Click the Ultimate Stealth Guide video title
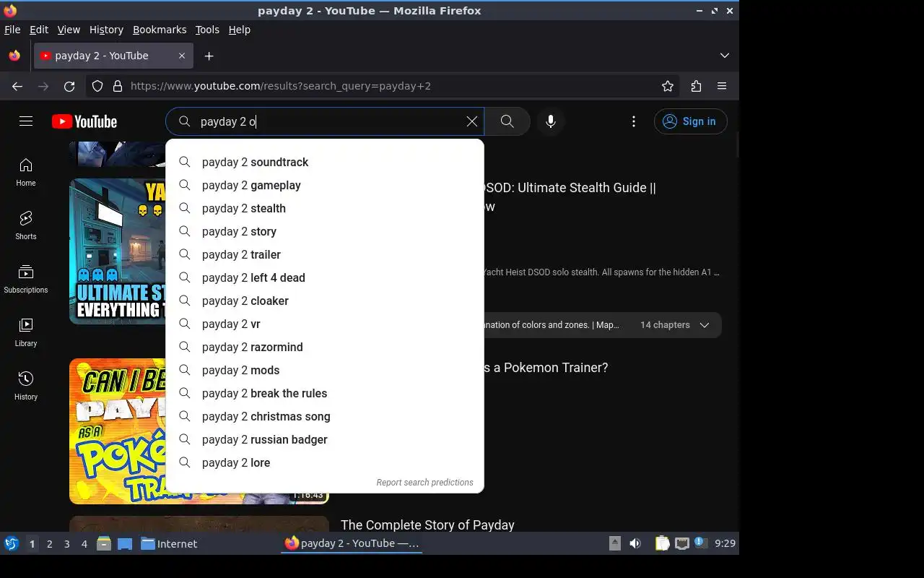Viewport: 924px width, 578px height. tap(570, 197)
